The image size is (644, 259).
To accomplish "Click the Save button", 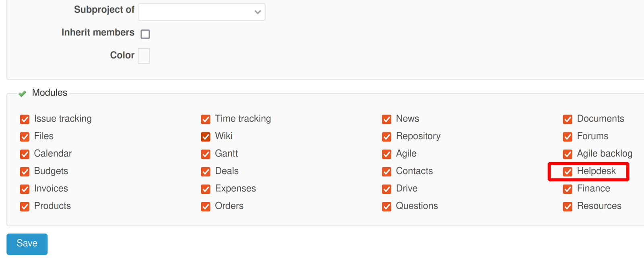I will [27, 244].
